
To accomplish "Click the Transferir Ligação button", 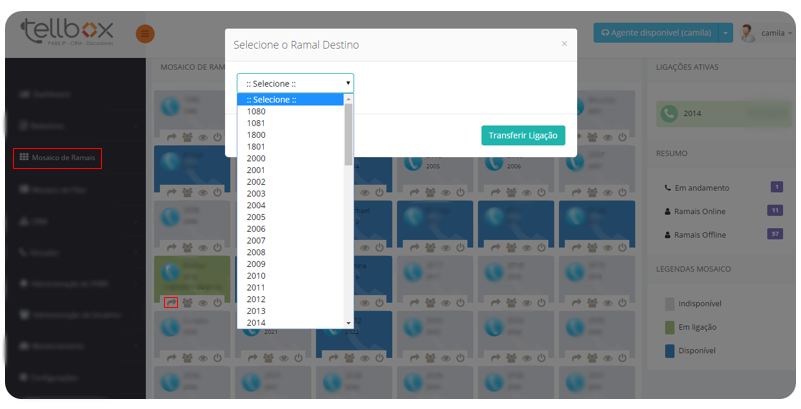I will pos(522,135).
